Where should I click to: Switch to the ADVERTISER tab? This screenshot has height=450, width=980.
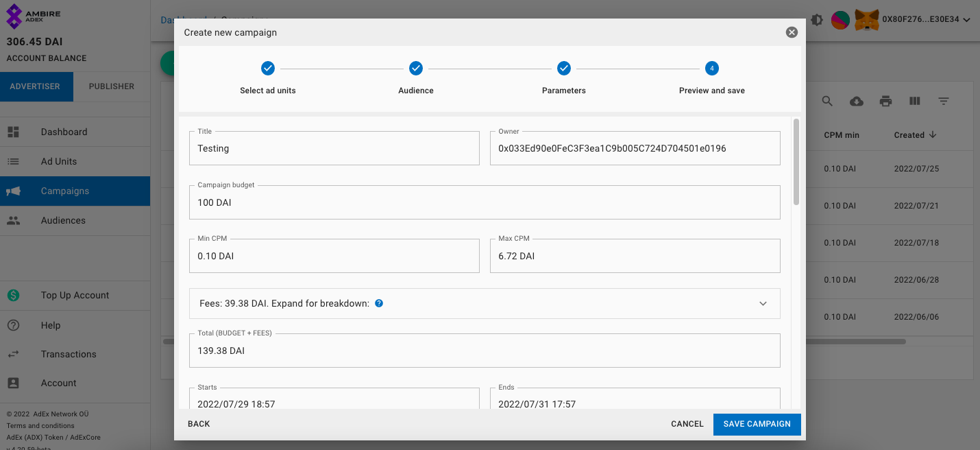pos(35,86)
